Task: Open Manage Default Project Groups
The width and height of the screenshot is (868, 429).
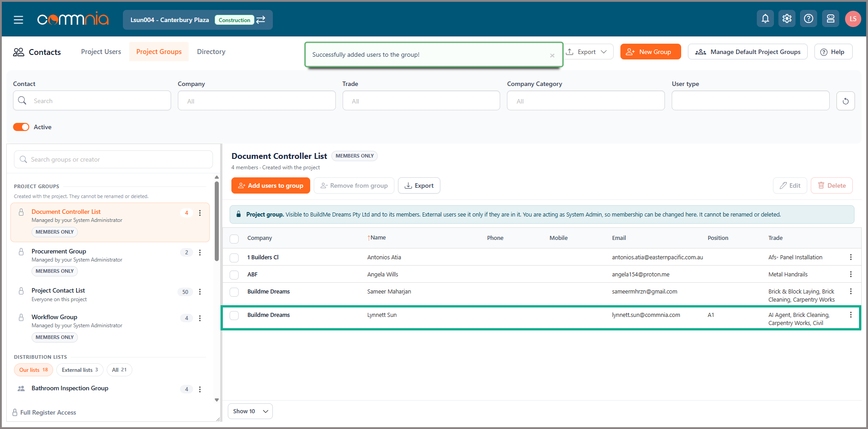Action: coord(748,52)
